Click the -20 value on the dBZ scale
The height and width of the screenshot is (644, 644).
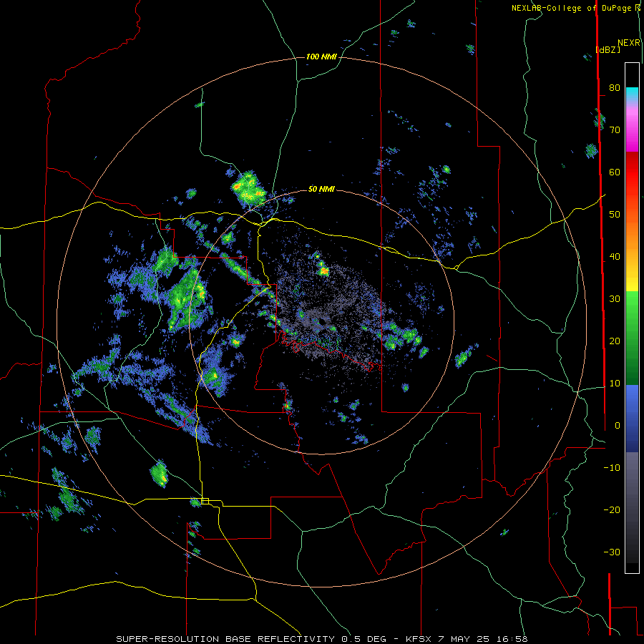(612, 509)
